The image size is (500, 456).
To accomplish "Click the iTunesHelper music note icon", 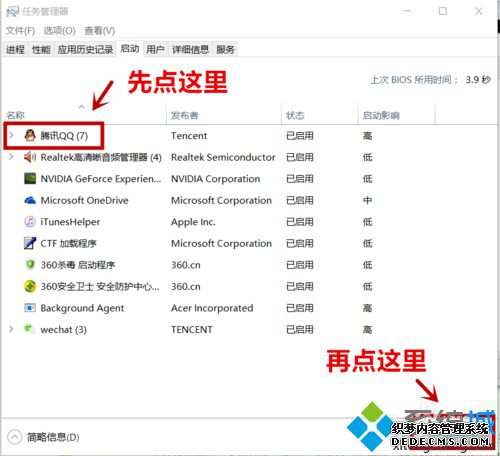I will [30, 222].
